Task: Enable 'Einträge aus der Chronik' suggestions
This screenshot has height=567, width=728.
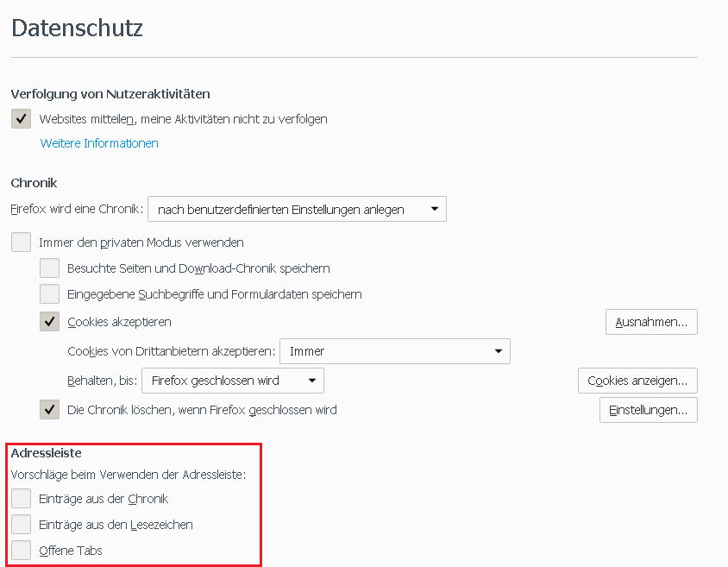Action: pyautogui.click(x=22, y=499)
